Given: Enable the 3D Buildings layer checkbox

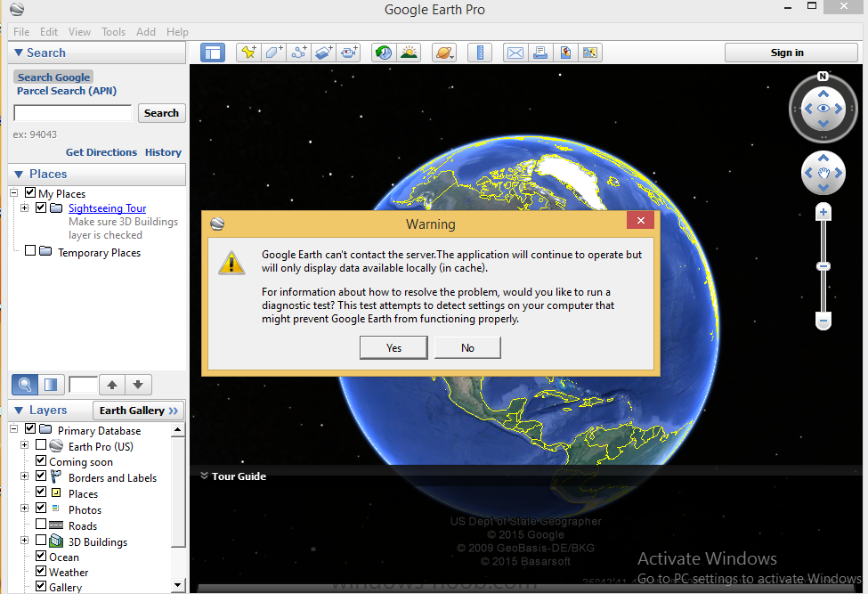Looking at the screenshot, I should 41,539.
